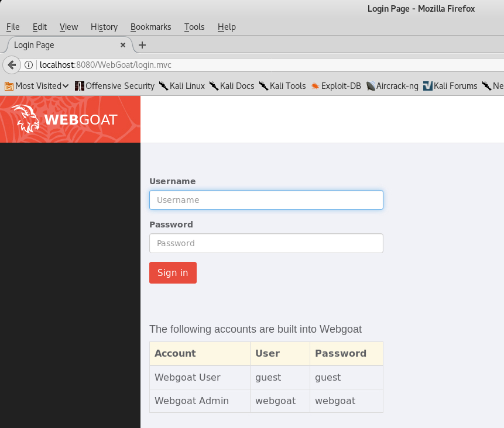Click the Username label above the field
The height and width of the screenshot is (428, 504).
click(172, 181)
